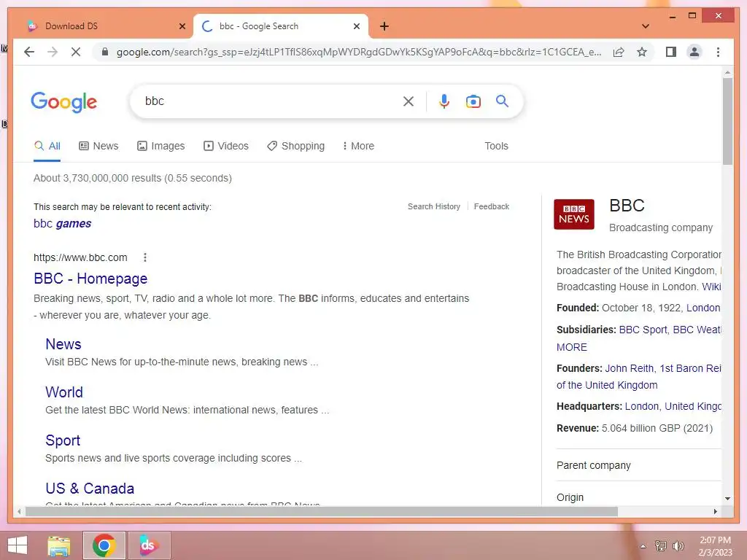Open the Chrome side panel

671,52
